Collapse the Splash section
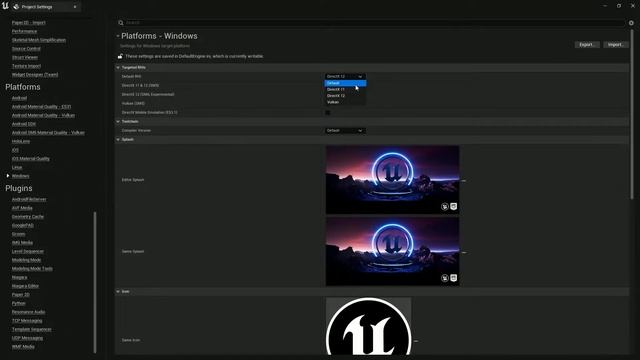The image size is (640, 360). (x=118, y=140)
